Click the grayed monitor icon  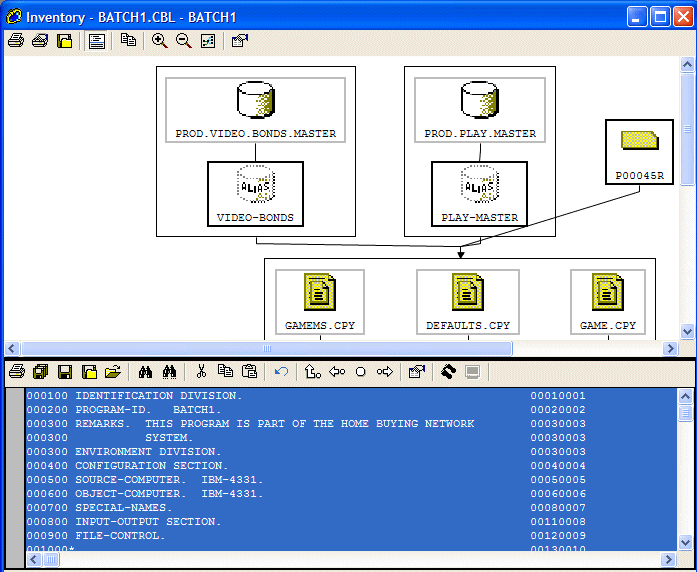coord(473,371)
